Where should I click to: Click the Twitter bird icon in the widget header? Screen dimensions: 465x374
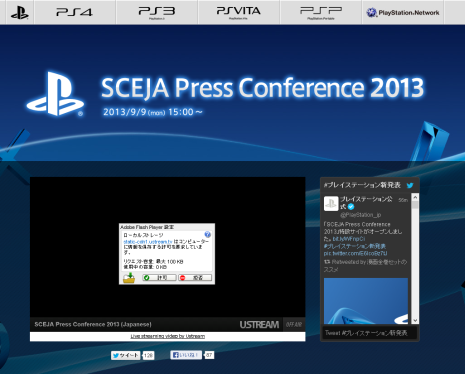410,185
